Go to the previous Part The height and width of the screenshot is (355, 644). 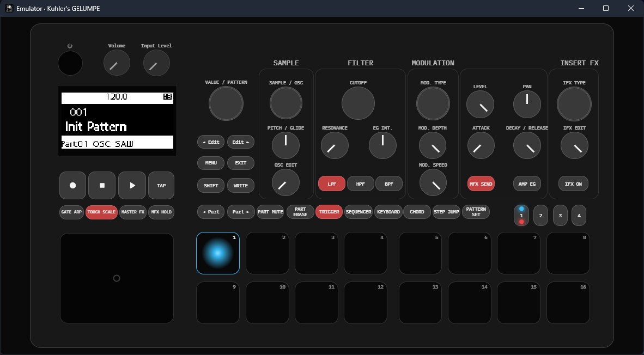[x=211, y=212]
